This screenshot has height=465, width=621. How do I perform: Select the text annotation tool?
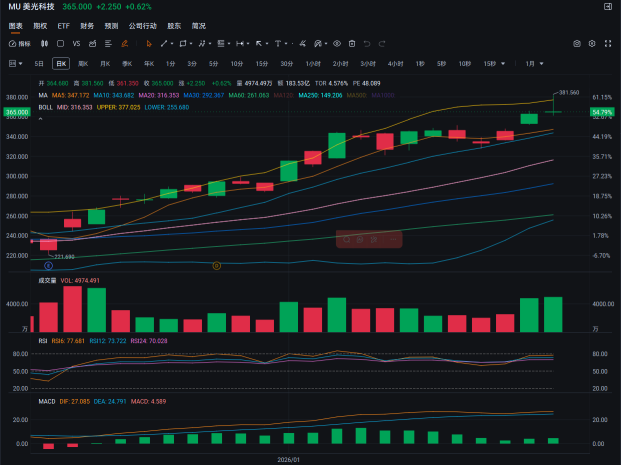tap(278, 44)
